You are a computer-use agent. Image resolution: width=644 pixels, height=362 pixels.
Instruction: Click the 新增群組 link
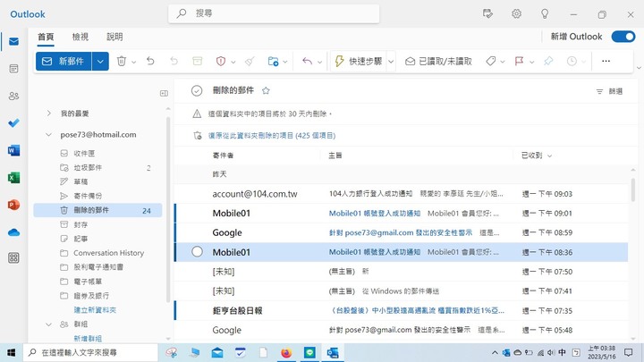tap(88, 338)
